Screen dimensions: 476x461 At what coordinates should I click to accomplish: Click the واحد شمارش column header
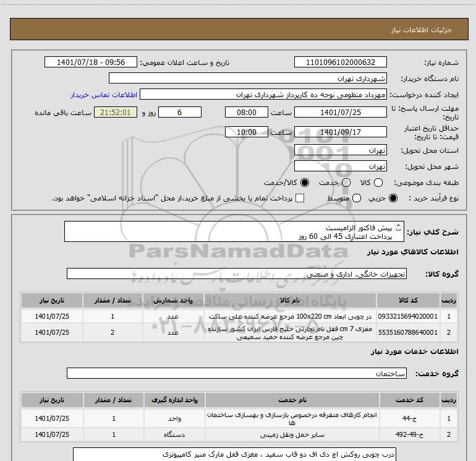pos(172,300)
